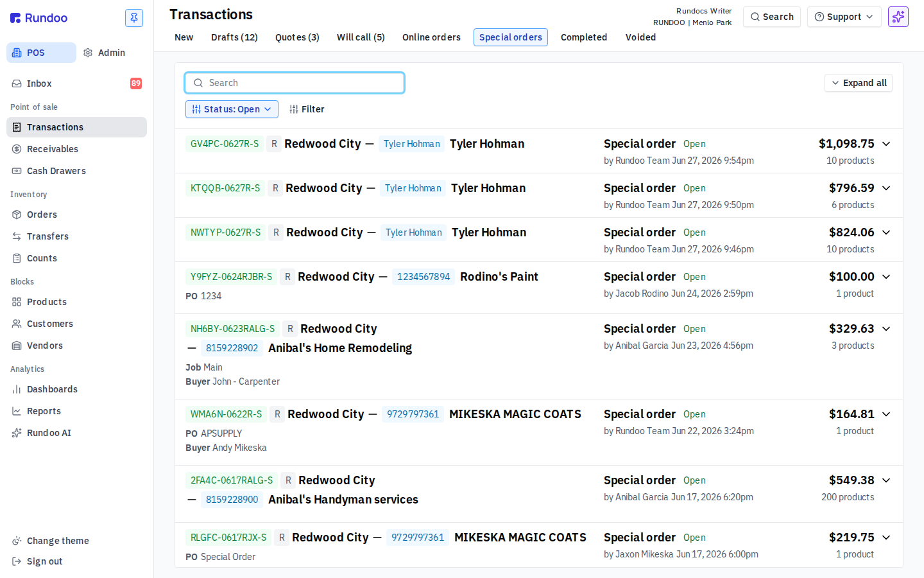The image size is (924, 578).
Task: Open order NWTYP-0627R-S
Action: tap(226, 232)
